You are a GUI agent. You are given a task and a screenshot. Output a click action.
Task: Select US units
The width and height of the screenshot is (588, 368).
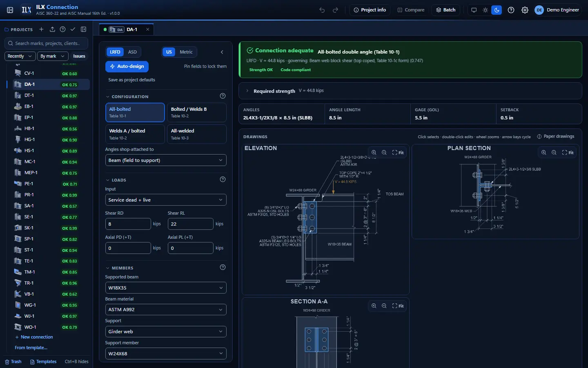pyautogui.click(x=169, y=52)
